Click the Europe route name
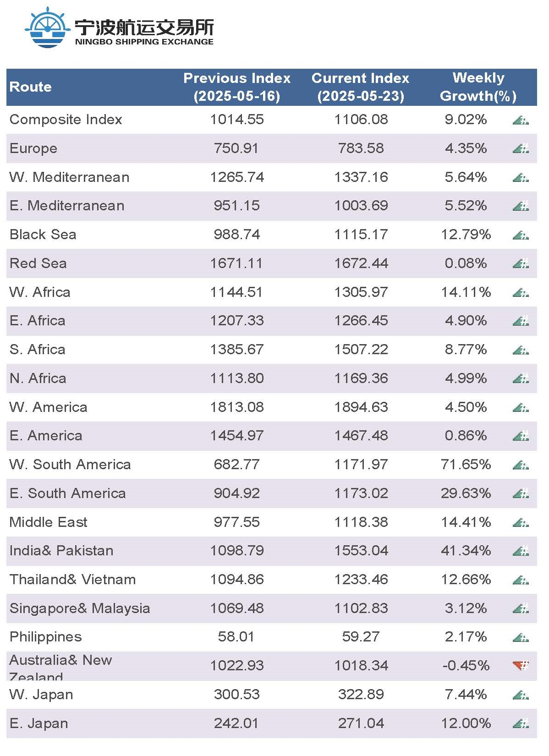Image resolution: width=549 pixels, height=756 pixels. tap(33, 148)
